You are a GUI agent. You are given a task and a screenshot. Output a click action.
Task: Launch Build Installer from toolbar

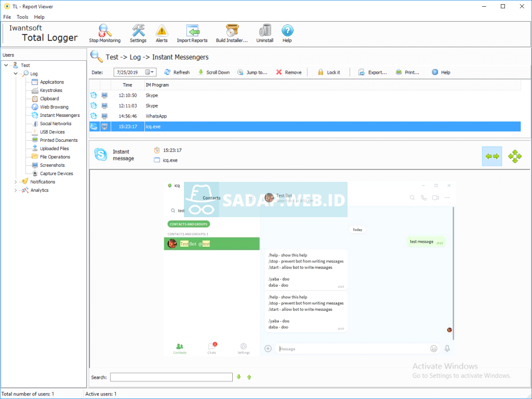pos(232,34)
